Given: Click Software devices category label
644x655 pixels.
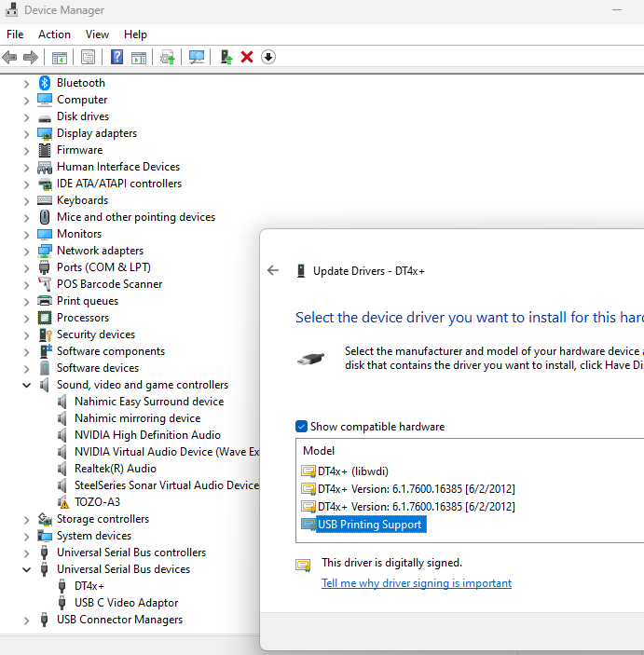Looking at the screenshot, I should [x=98, y=368].
